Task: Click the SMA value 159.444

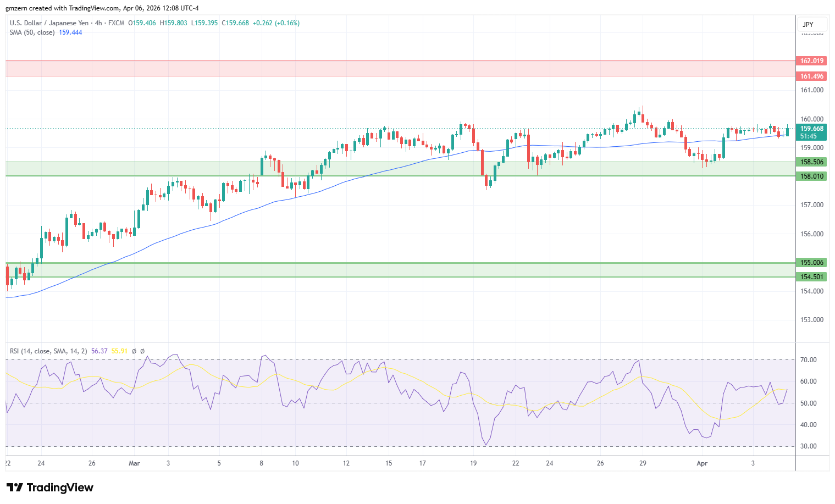Action: point(70,32)
